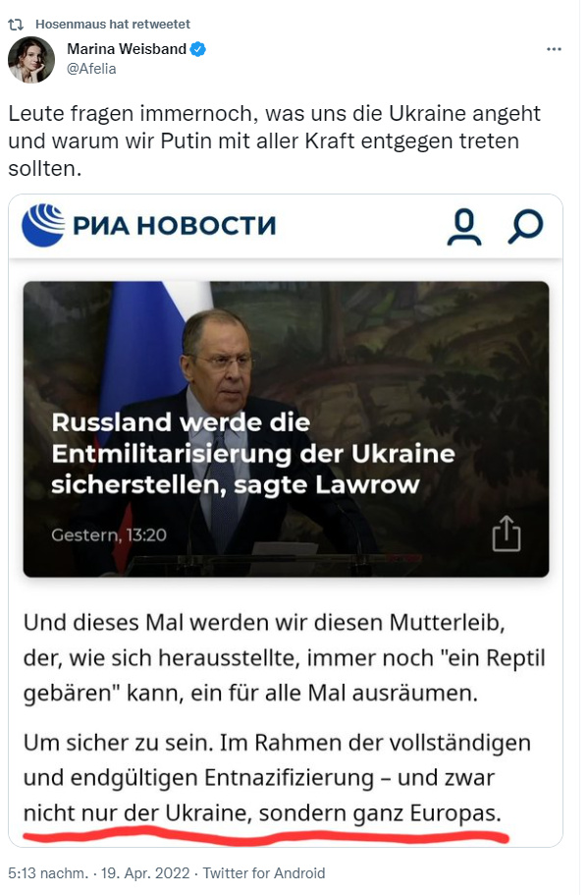
Task: Click the blue verified badge
Action: click(198, 50)
